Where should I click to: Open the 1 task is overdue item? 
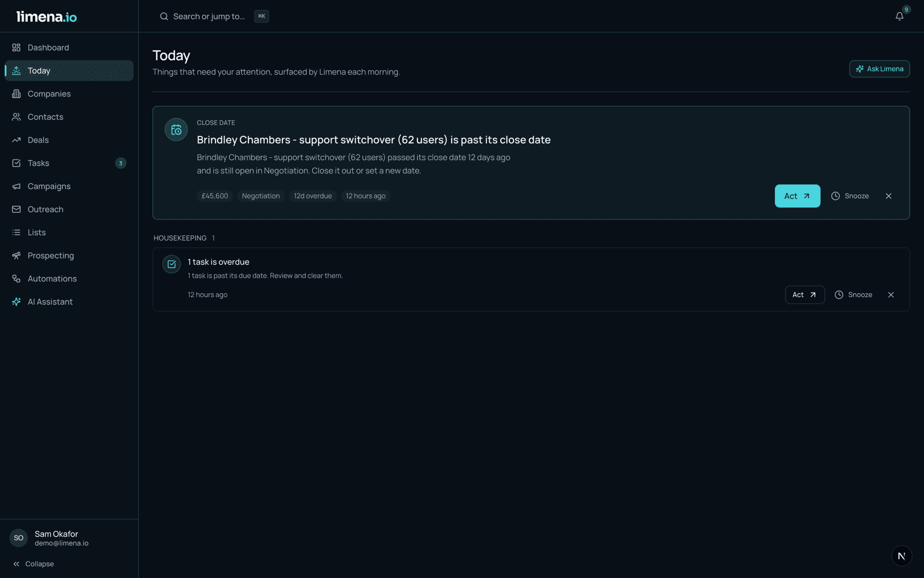(x=218, y=262)
